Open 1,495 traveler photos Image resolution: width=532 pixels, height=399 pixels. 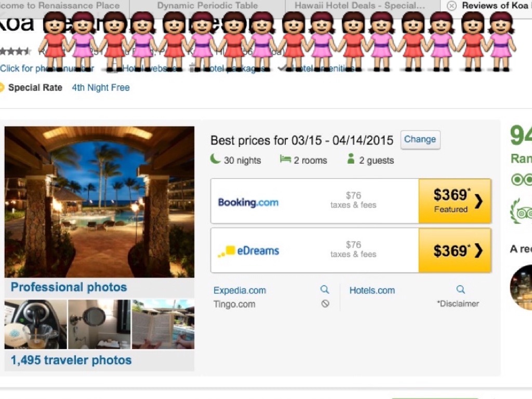coord(71,360)
